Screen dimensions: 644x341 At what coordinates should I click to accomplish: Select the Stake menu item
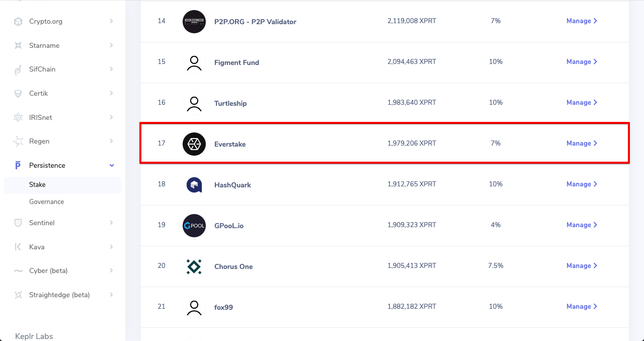pyautogui.click(x=62, y=185)
